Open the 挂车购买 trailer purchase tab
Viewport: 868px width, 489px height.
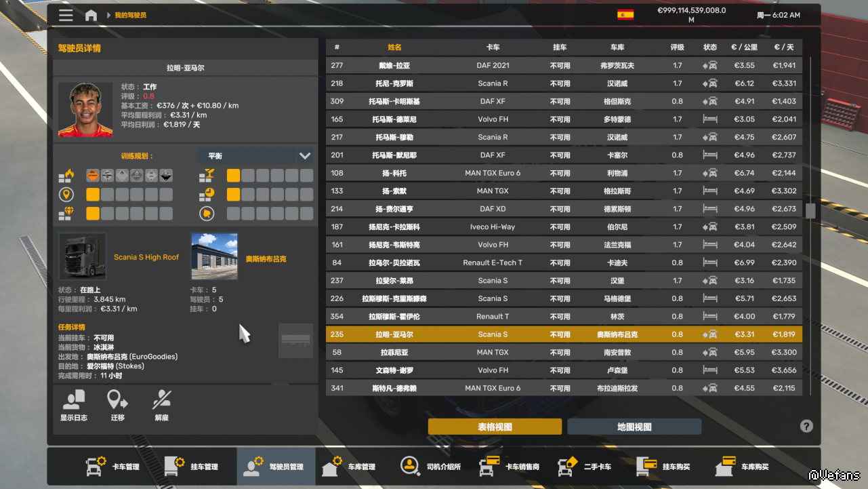pyautogui.click(x=664, y=467)
